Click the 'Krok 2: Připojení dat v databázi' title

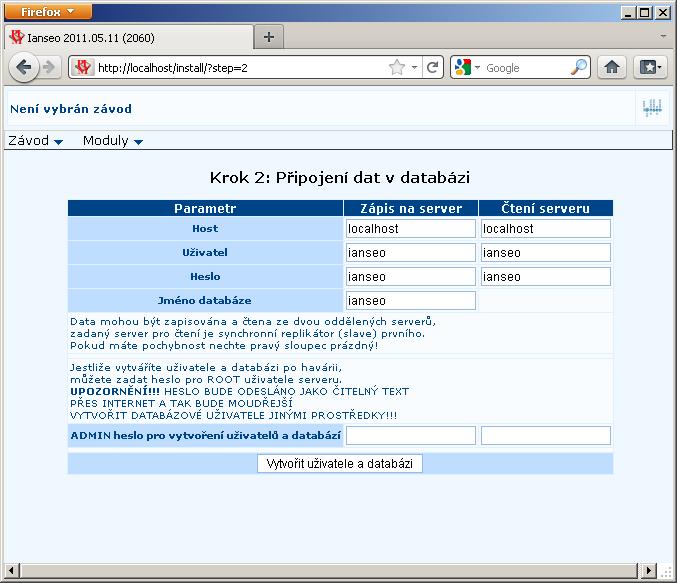[x=340, y=177]
